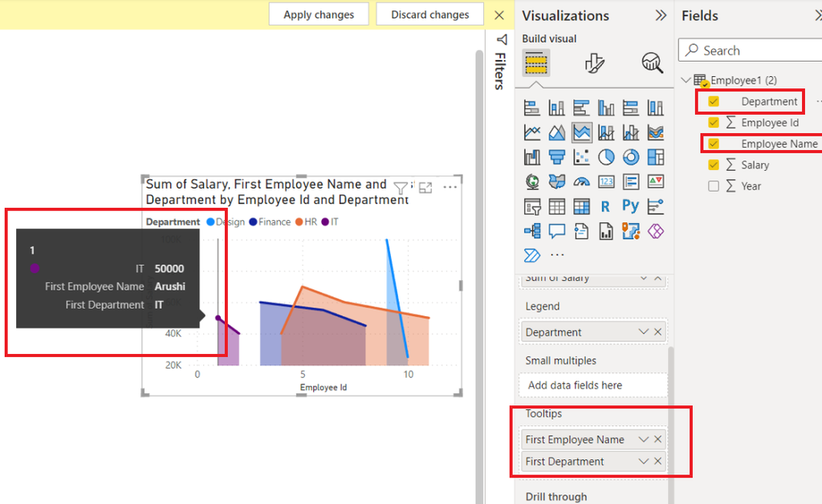The width and height of the screenshot is (822, 504).
Task: Select the Map globe visual
Action: coord(531,181)
